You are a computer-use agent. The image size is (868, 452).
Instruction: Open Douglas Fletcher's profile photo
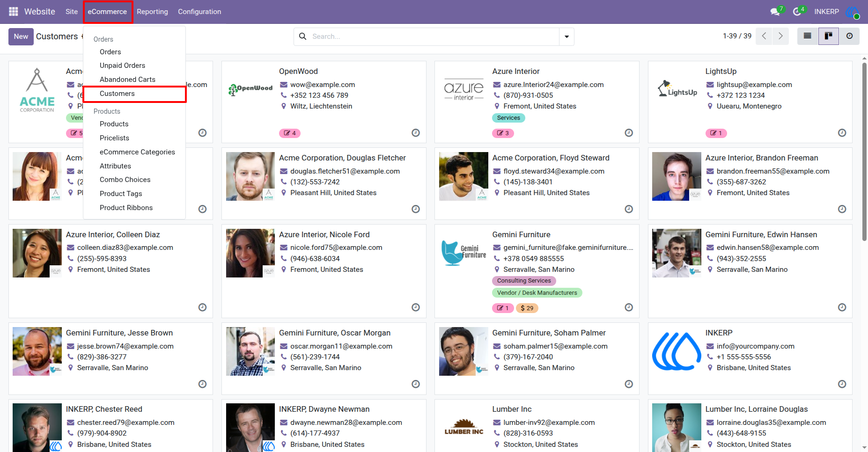pyautogui.click(x=250, y=176)
